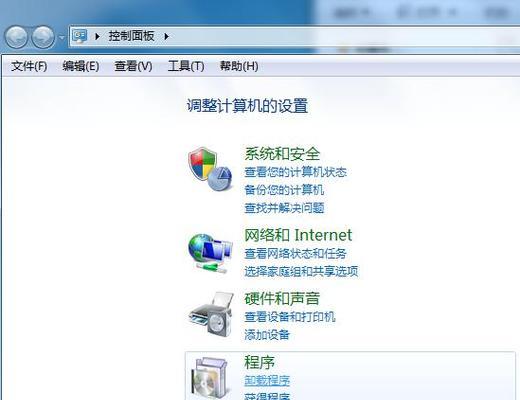
Task: Click the Hardware and Sound printer icon
Action: click(211, 314)
